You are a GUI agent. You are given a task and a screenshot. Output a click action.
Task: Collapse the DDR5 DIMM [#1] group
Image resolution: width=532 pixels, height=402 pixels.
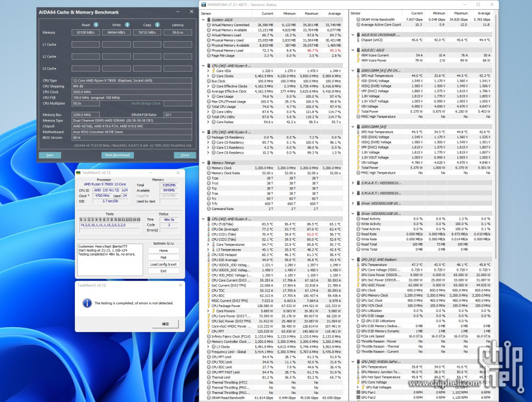coord(353,71)
